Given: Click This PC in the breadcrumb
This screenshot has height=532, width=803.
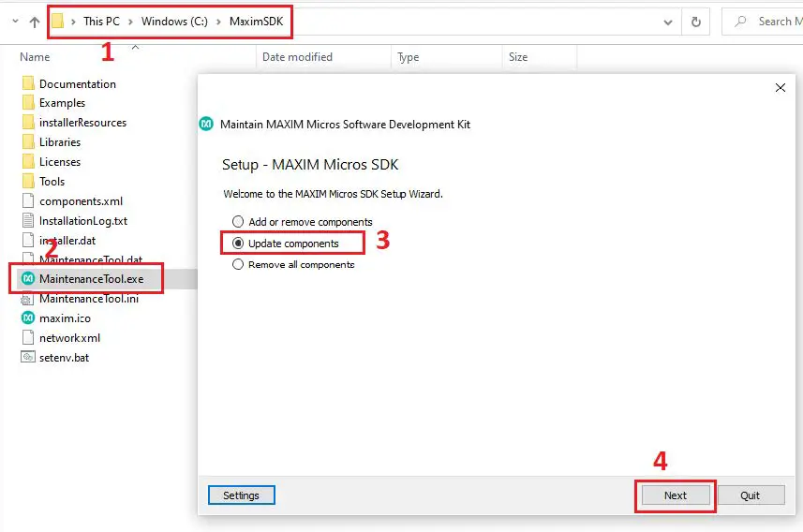Looking at the screenshot, I should (101, 22).
